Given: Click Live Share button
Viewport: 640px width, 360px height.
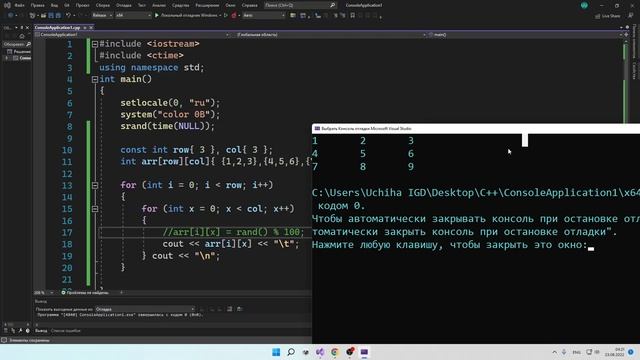Looking at the screenshot, I should (607, 16).
